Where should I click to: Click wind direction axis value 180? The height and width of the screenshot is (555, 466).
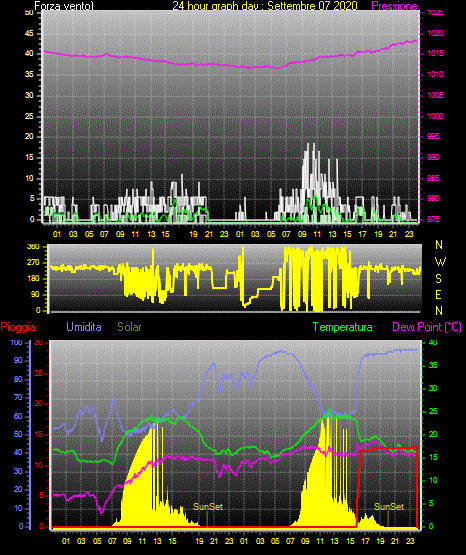tap(33, 279)
